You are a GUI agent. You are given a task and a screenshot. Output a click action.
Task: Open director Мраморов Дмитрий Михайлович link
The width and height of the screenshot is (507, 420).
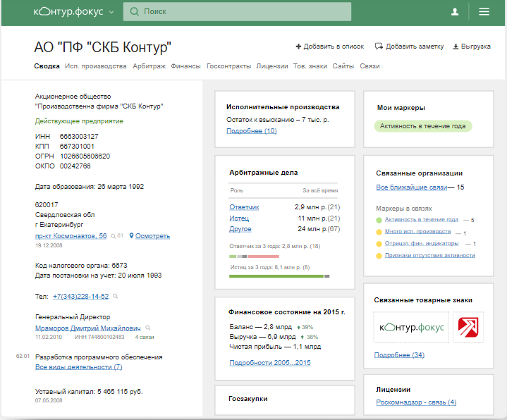88,328
